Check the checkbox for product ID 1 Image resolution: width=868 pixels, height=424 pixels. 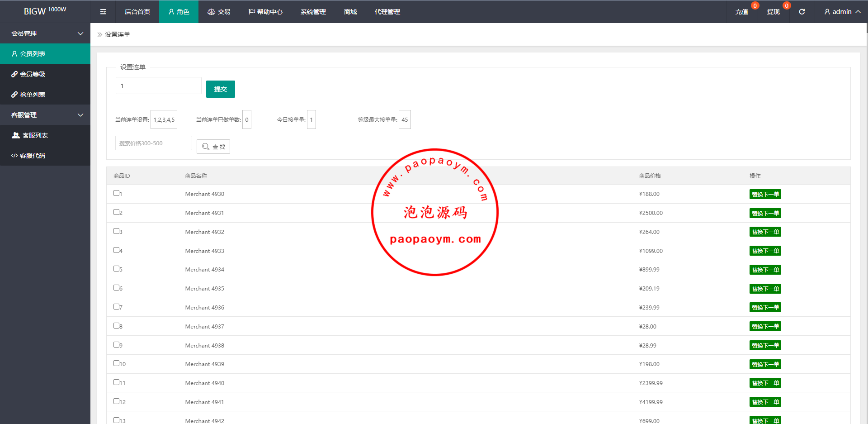(x=116, y=193)
